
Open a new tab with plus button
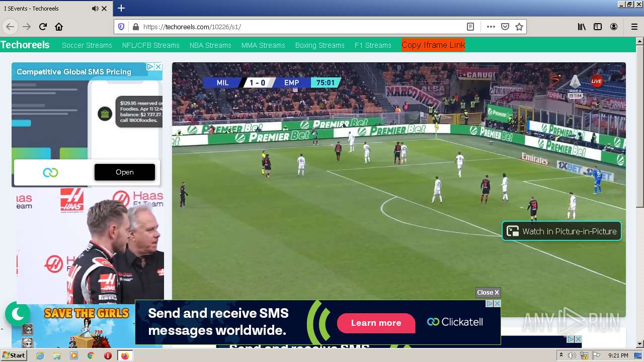tap(121, 8)
